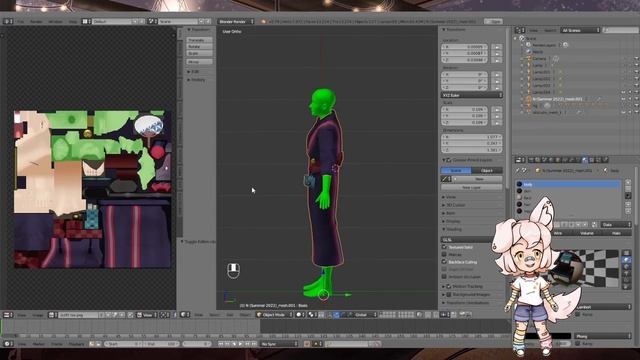Click the Mirror tool button
The image size is (640, 360).
[x=200, y=62]
